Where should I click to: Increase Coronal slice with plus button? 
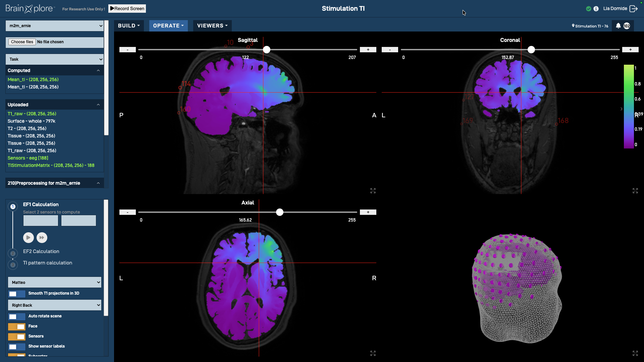pyautogui.click(x=630, y=50)
